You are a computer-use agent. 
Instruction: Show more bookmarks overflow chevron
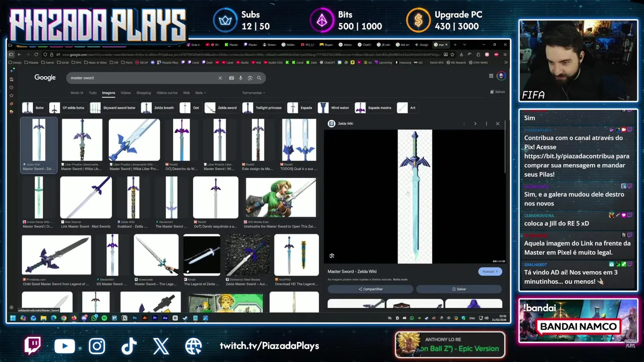tap(505, 62)
